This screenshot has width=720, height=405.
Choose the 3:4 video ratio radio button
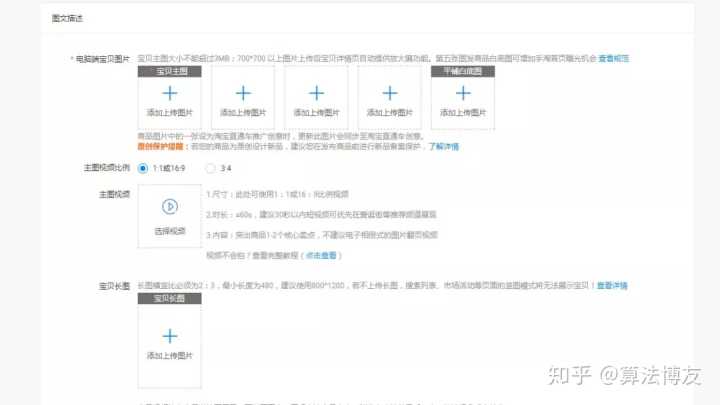(210, 168)
